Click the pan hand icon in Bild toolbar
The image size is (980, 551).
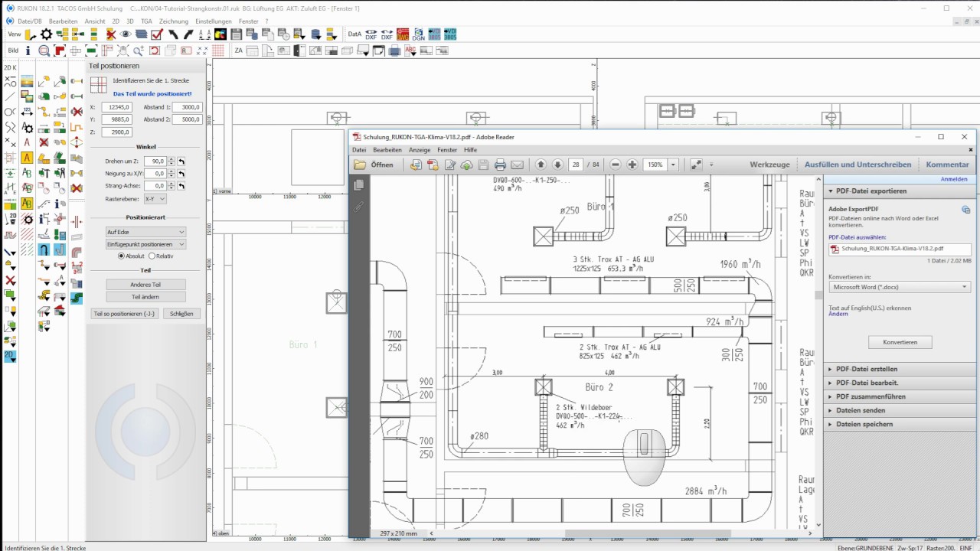[x=122, y=51]
